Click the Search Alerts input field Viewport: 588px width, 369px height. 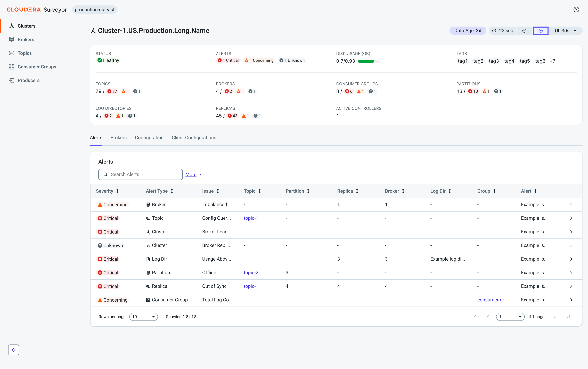(x=140, y=174)
